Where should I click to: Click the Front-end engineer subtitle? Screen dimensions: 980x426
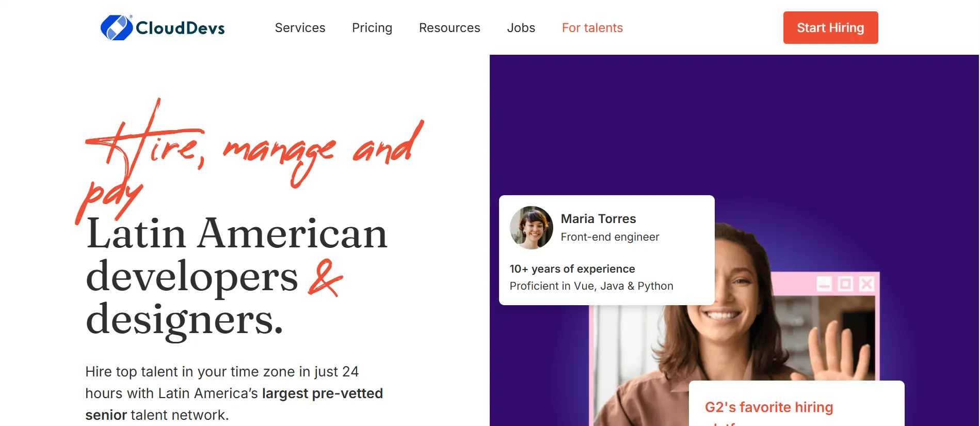[609, 237]
